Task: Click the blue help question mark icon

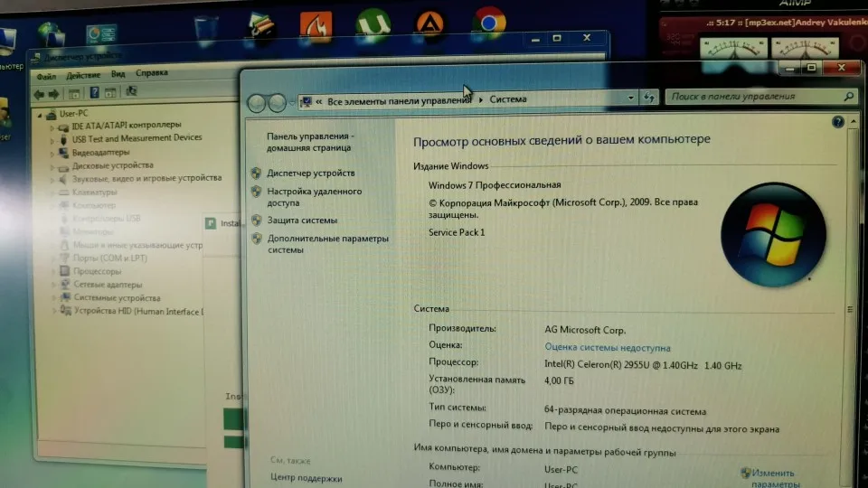Action: click(837, 122)
